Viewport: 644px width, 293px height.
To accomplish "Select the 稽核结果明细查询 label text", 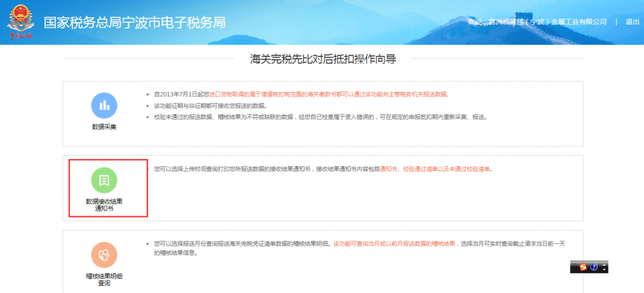I will (104, 279).
